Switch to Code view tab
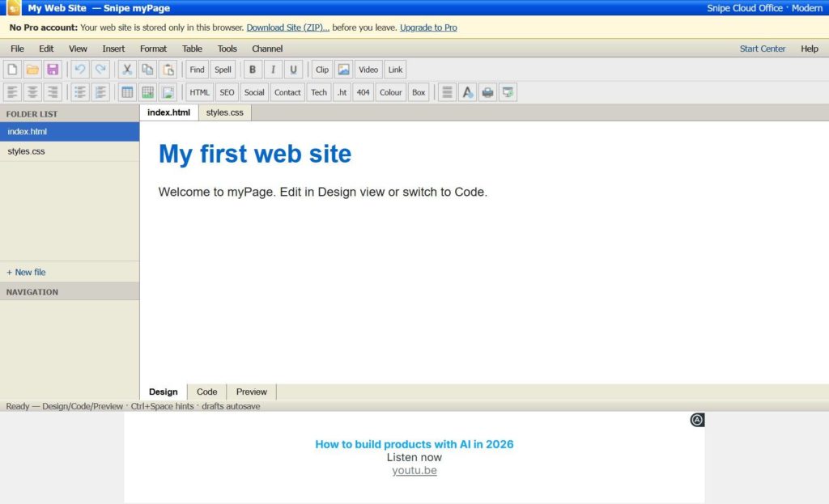Screen dimensions: 829x504 (206, 392)
